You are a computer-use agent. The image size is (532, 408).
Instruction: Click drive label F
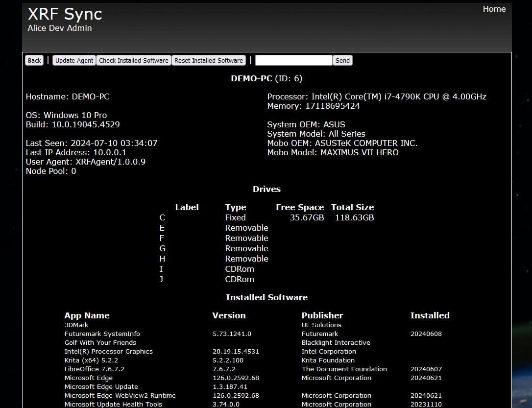[162, 238]
